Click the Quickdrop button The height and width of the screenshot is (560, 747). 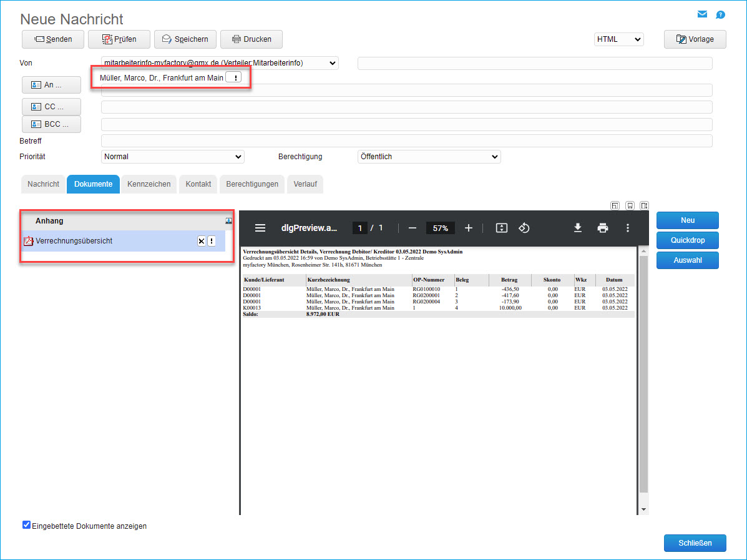tap(687, 240)
